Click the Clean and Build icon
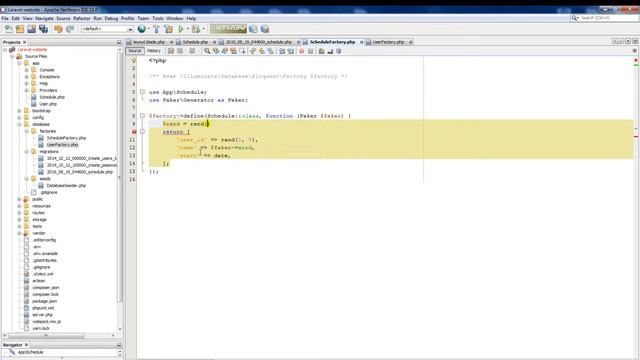640x360 pixels. click(168, 29)
